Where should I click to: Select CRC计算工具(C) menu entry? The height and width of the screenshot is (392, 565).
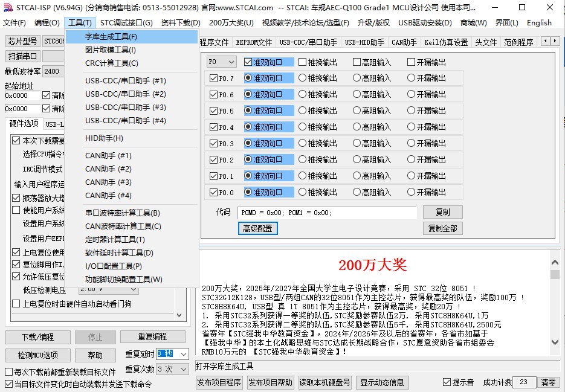point(132,63)
